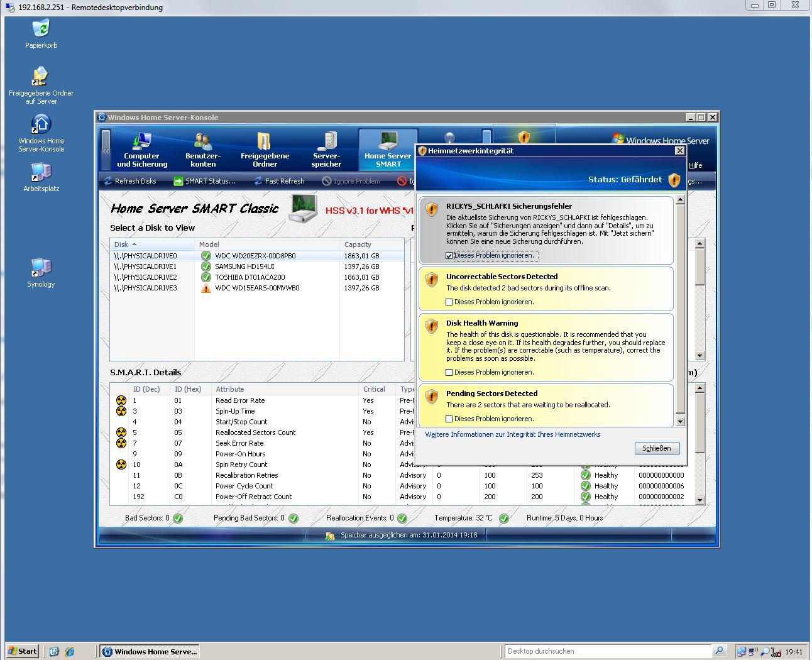Click the shield icon of Sicherungsfehler alert
The height and width of the screenshot is (660, 812).
[x=432, y=209]
